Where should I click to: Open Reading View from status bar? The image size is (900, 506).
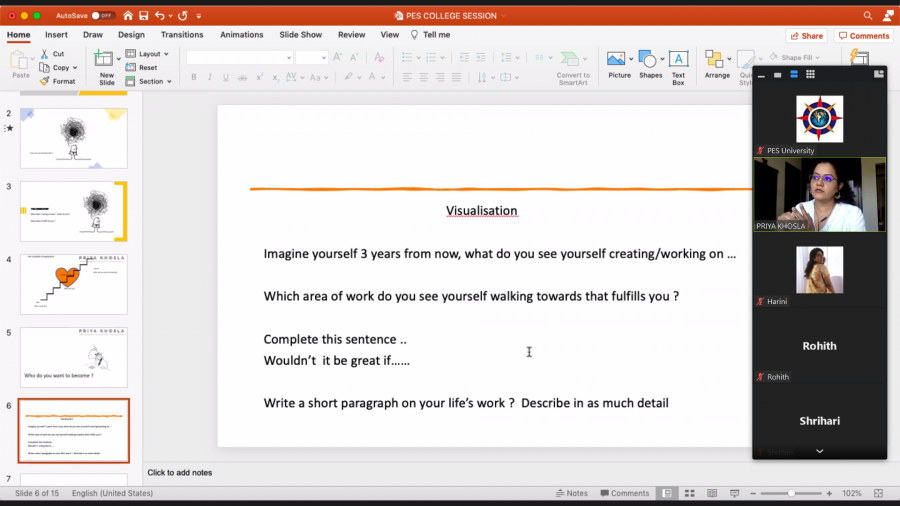(711, 493)
